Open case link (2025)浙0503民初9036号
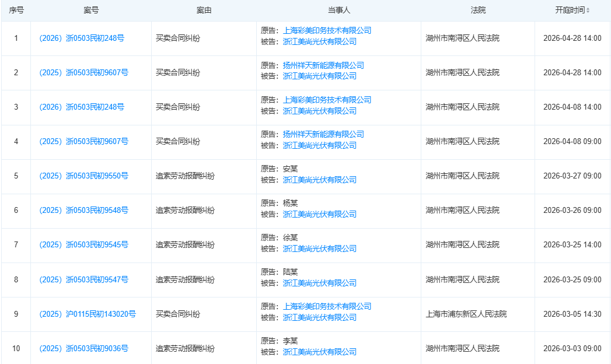611x364 pixels. pos(84,348)
